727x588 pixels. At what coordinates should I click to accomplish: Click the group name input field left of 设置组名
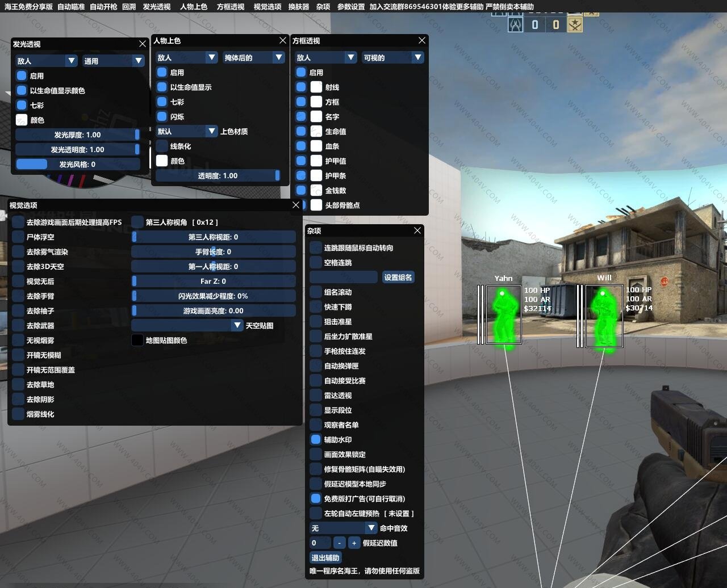pyautogui.click(x=344, y=277)
